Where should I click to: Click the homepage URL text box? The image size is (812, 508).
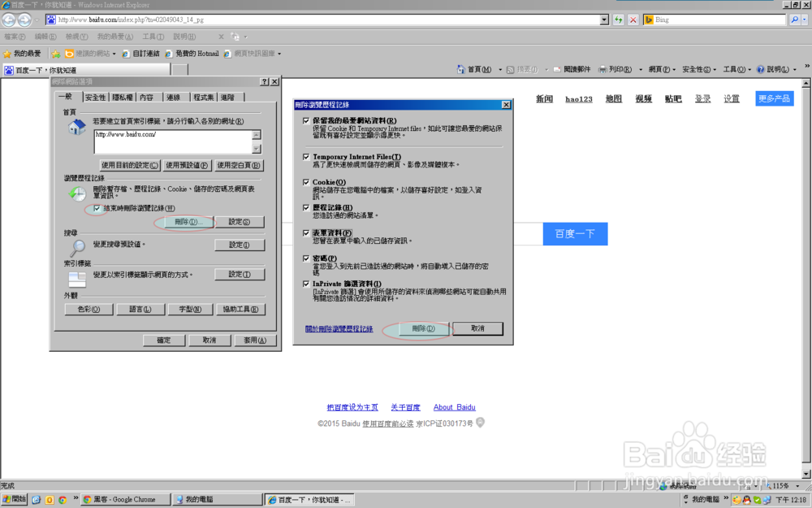174,141
